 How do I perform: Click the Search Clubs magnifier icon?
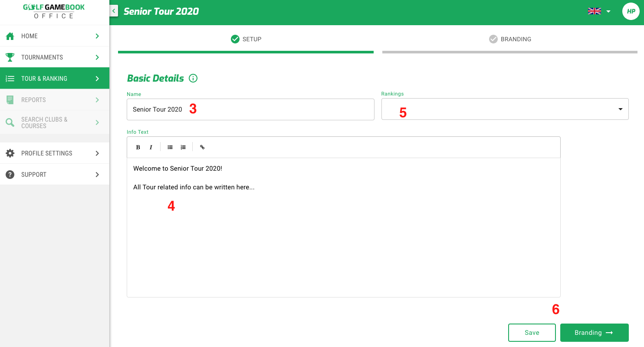(x=10, y=122)
